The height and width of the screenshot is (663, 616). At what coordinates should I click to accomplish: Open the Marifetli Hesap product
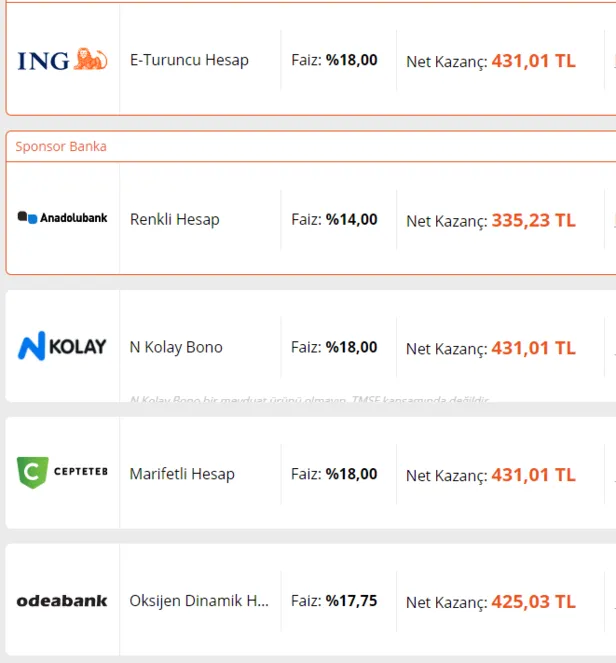click(x=182, y=474)
